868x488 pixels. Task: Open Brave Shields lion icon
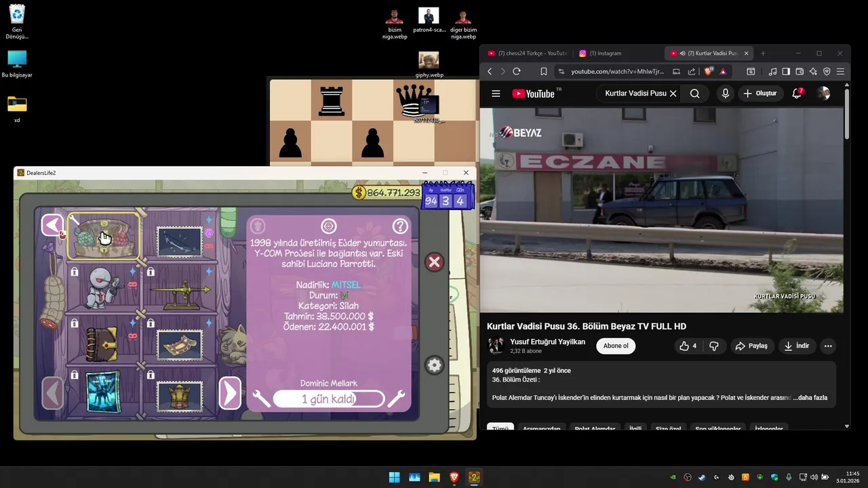(x=709, y=71)
